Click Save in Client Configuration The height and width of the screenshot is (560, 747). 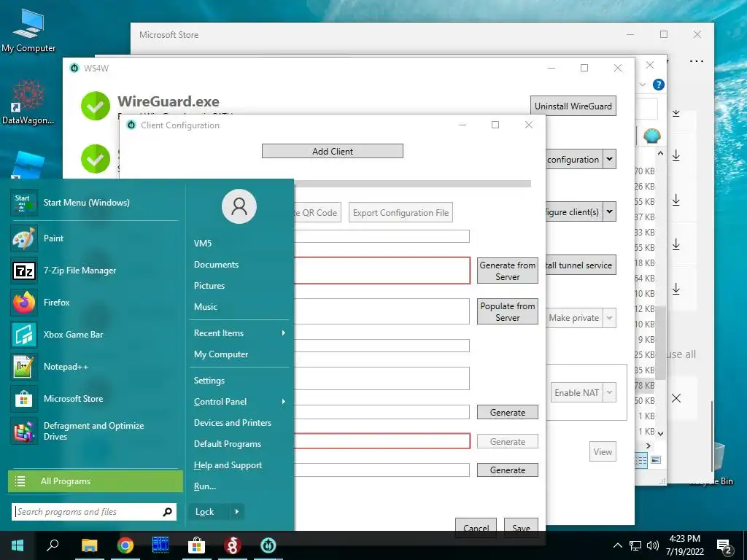coord(521,528)
